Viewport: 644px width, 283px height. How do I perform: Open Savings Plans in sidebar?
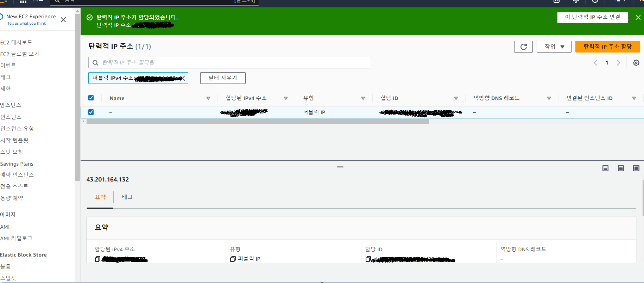pos(17,164)
